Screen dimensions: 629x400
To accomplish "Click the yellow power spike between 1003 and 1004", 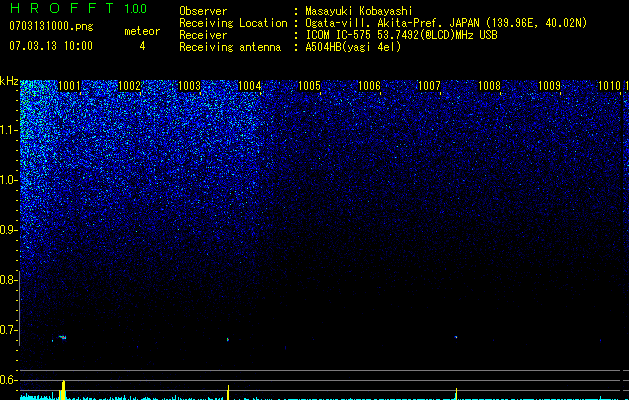I will click(x=228, y=392).
